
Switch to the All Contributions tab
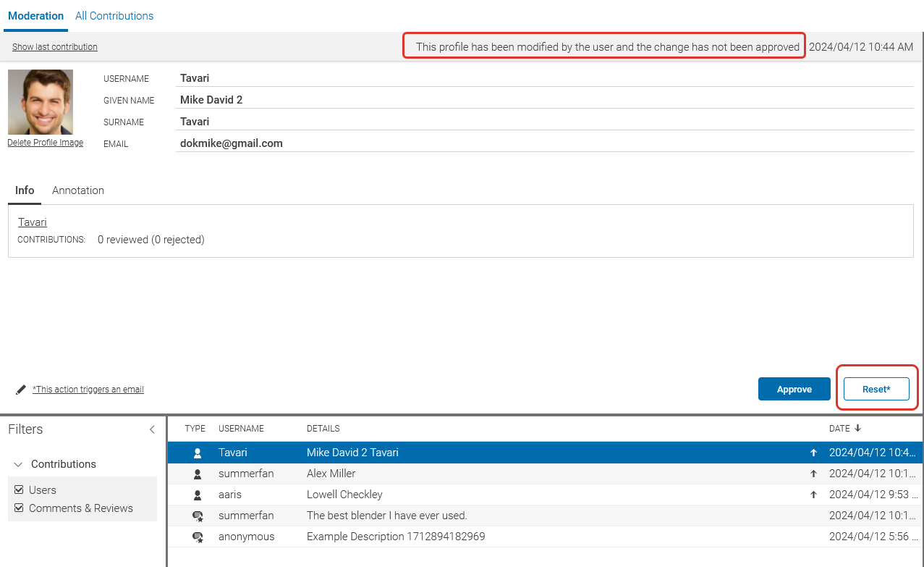[114, 16]
